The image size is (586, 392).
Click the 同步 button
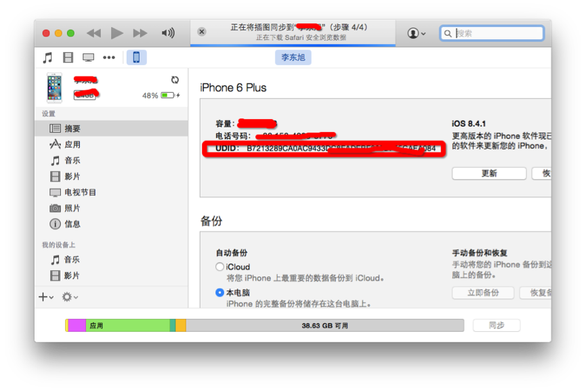click(x=497, y=325)
